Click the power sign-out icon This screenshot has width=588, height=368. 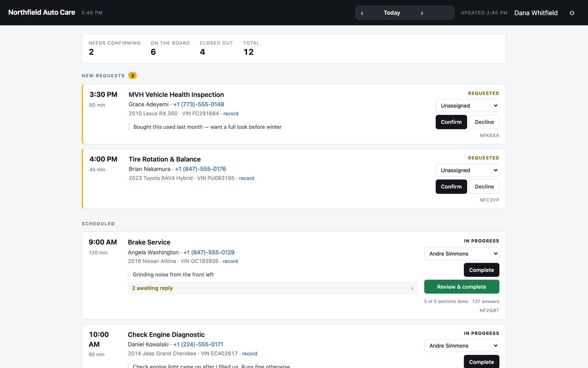click(x=572, y=13)
